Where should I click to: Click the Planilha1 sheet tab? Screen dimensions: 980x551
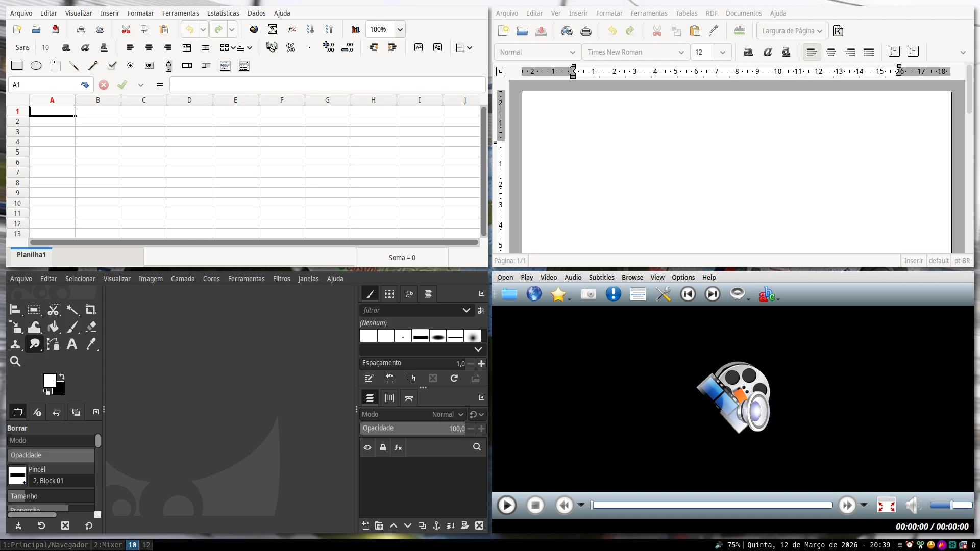coord(31,255)
